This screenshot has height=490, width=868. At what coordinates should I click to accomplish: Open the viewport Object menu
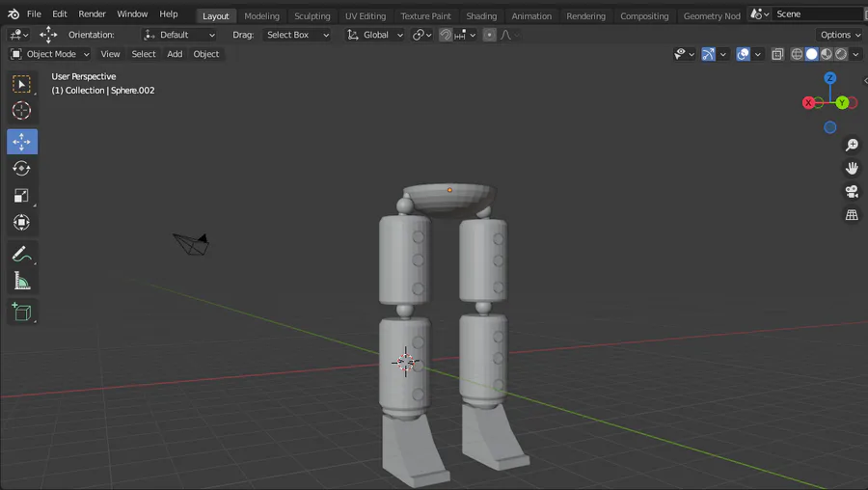click(x=206, y=54)
